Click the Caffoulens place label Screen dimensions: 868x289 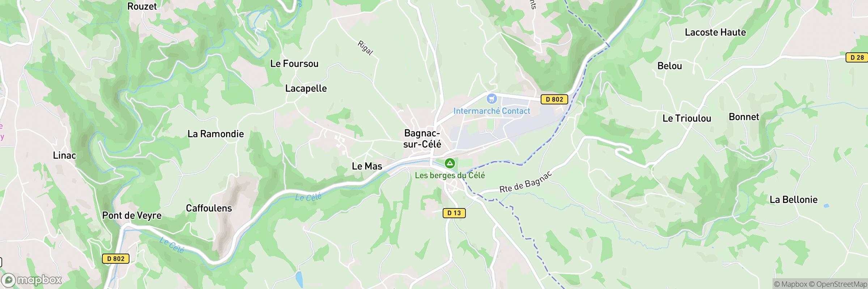point(209,208)
